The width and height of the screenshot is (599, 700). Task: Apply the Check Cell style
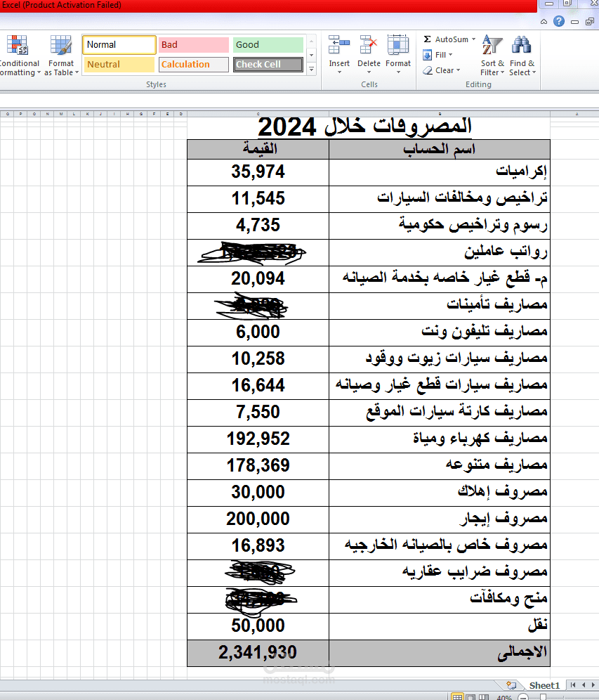[268, 64]
